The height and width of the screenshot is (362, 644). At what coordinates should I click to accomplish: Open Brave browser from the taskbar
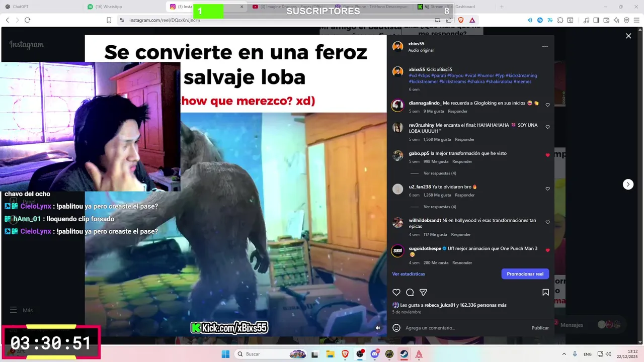point(345,354)
